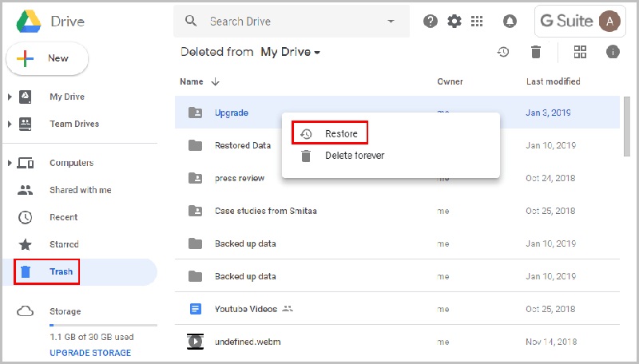Viewport: 639px width, 364px height.
Task: Click the notifications bell icon
Action: [x=510, y=22]
